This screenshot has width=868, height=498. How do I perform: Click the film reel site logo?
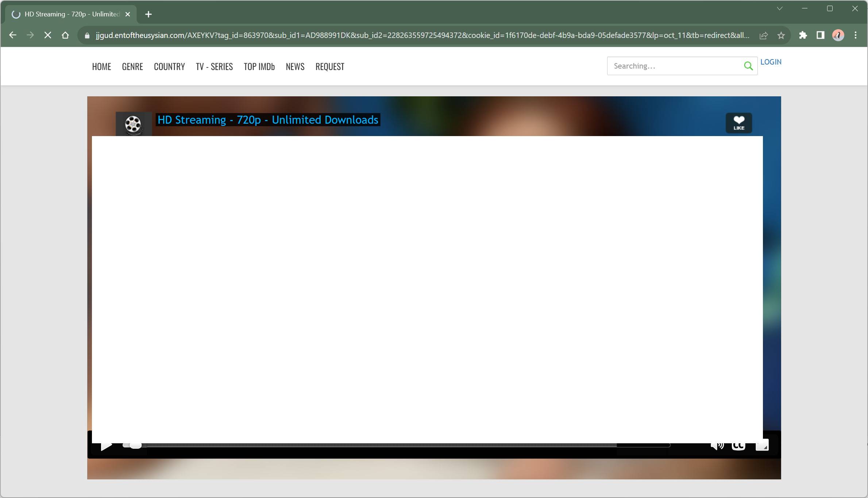pos(133,124)
